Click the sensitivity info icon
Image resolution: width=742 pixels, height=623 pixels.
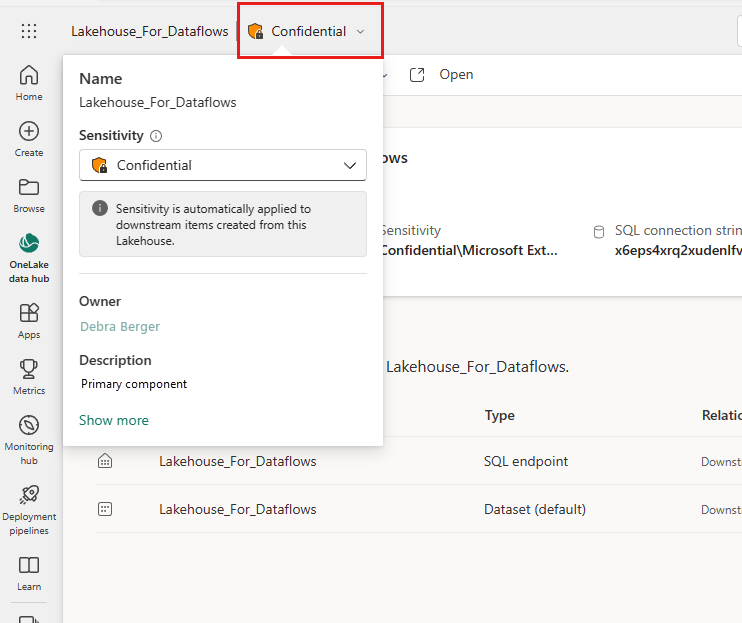156,136
